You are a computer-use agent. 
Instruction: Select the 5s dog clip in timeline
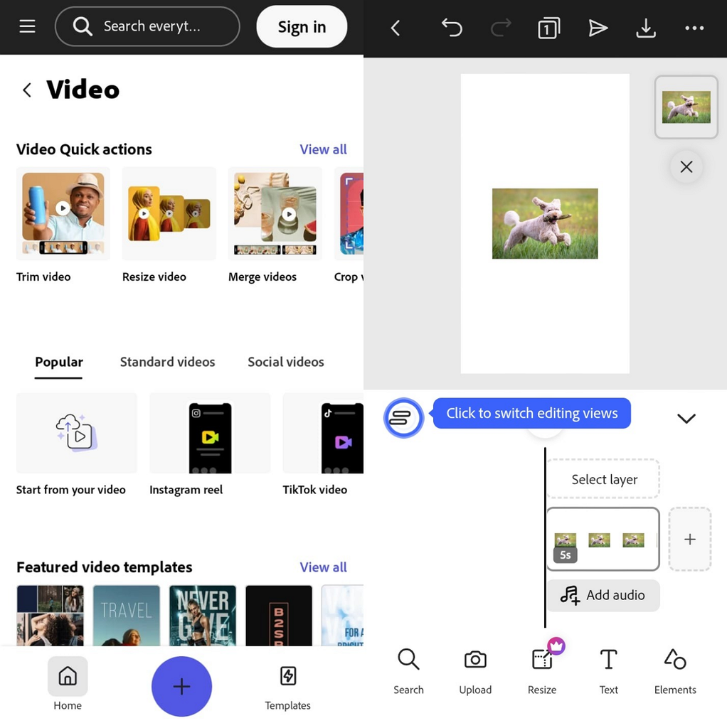click(x=603, y=539)
